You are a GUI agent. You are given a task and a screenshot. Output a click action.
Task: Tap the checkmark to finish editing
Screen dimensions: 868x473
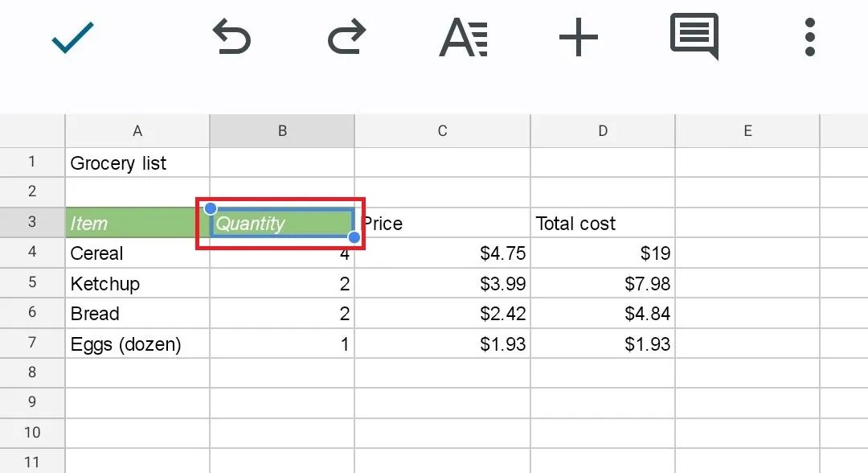[72, 37]
